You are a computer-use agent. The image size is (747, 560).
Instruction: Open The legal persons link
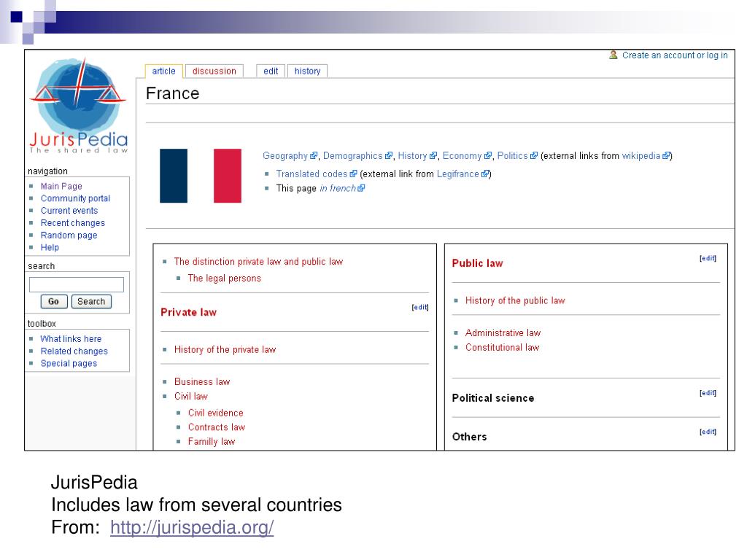[225, 278]
